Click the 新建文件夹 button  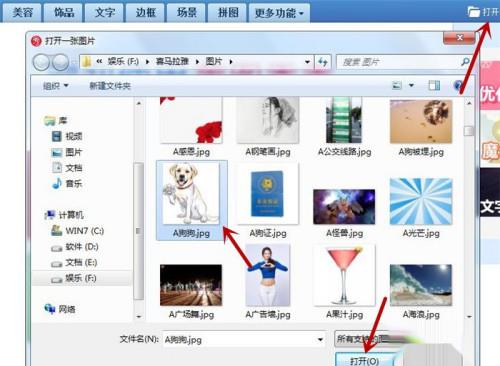coord(110,86)
